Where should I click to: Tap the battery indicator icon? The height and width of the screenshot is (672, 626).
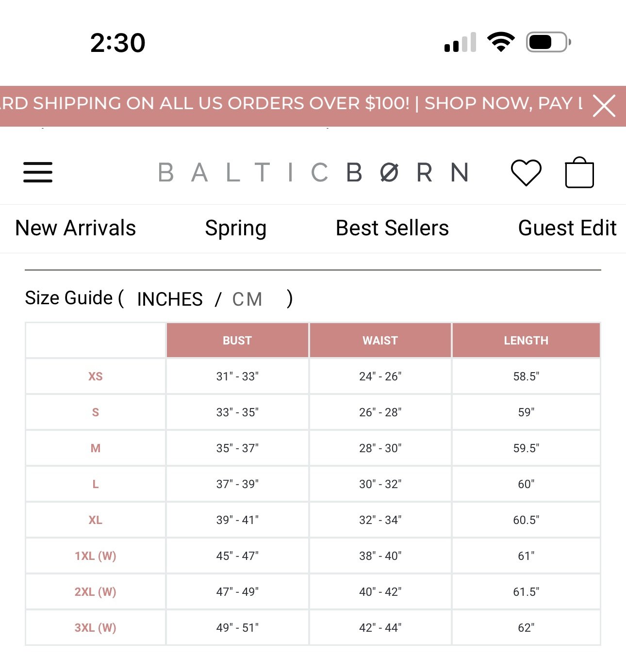coord(548,42)
